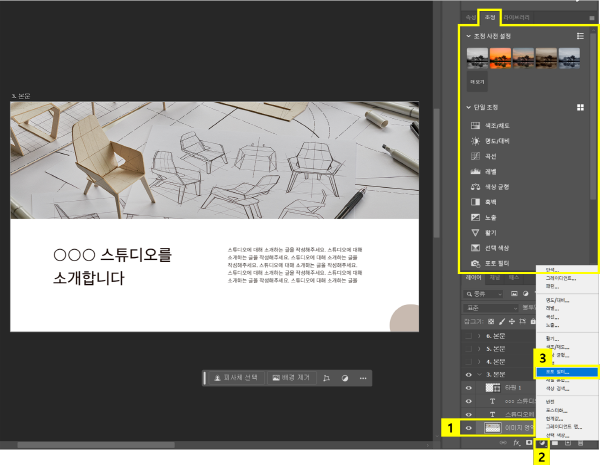
Task: Click the lock image pixels brush icon
Action: click(502, 322)
